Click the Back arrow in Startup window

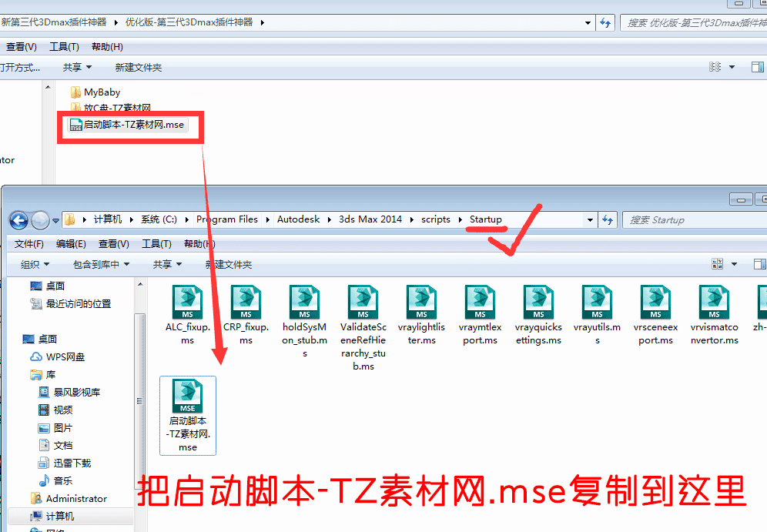tap(19, 220)
